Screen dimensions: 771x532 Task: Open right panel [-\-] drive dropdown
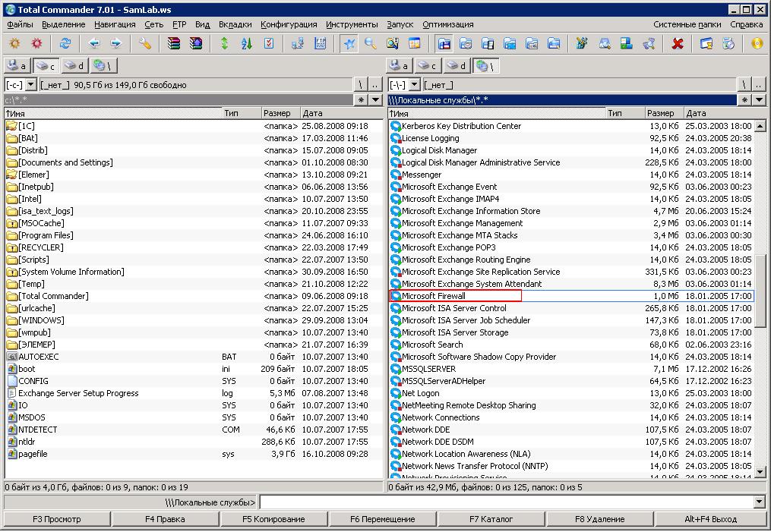point(415,85)
